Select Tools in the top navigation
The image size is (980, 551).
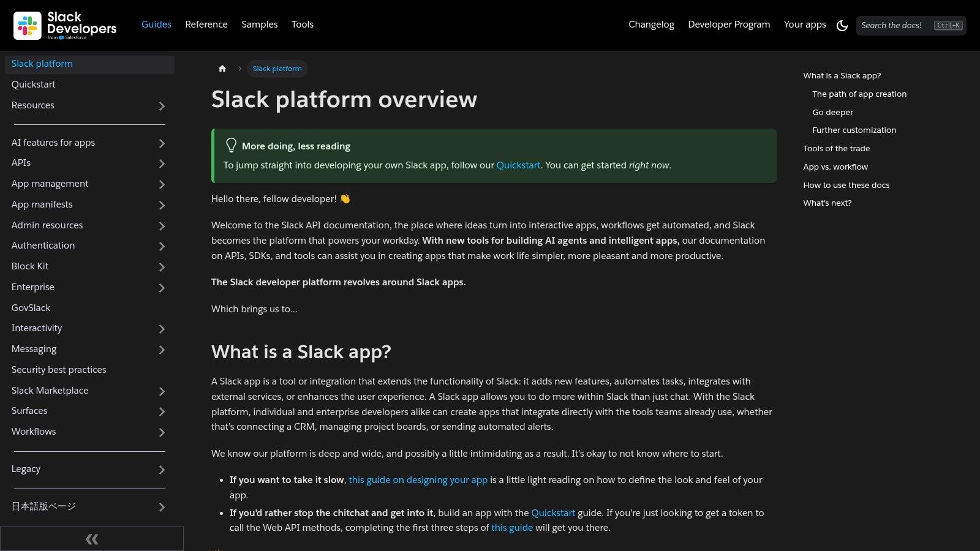coord(302,24)
